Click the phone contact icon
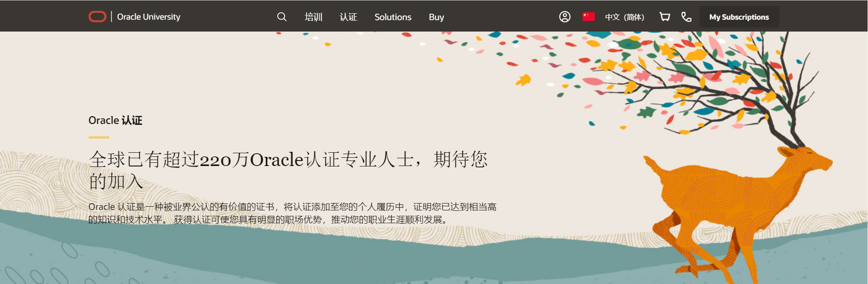 click(x=686, y=17)
